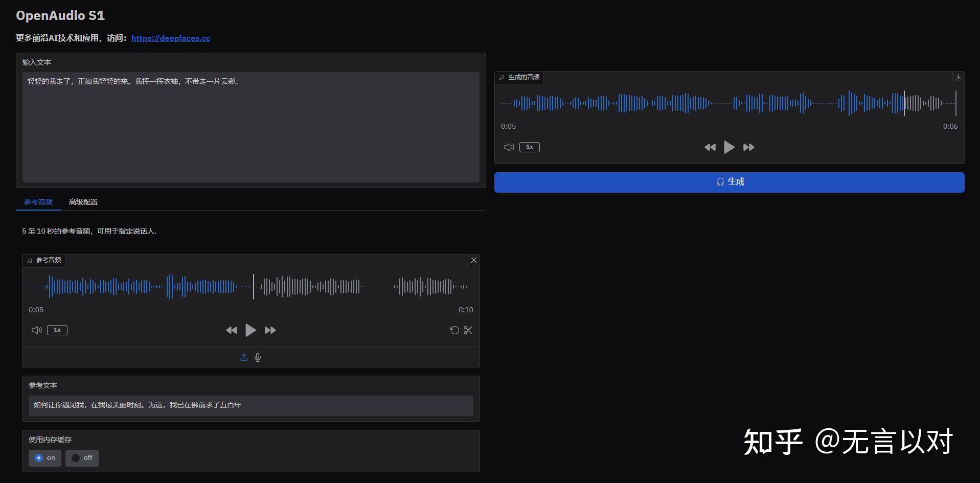Change generated audio playback speed from 1x

[529, 147]
